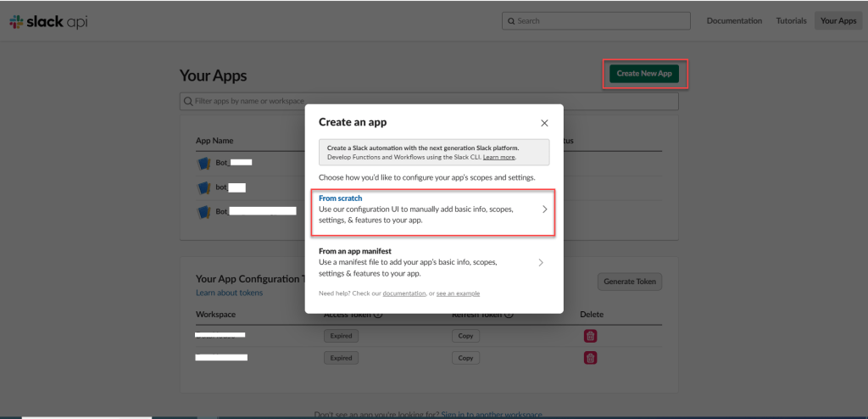Viewport: 868px width, 419px height.
Task: Click the Generate Token button
Action: tap(630, 282)
